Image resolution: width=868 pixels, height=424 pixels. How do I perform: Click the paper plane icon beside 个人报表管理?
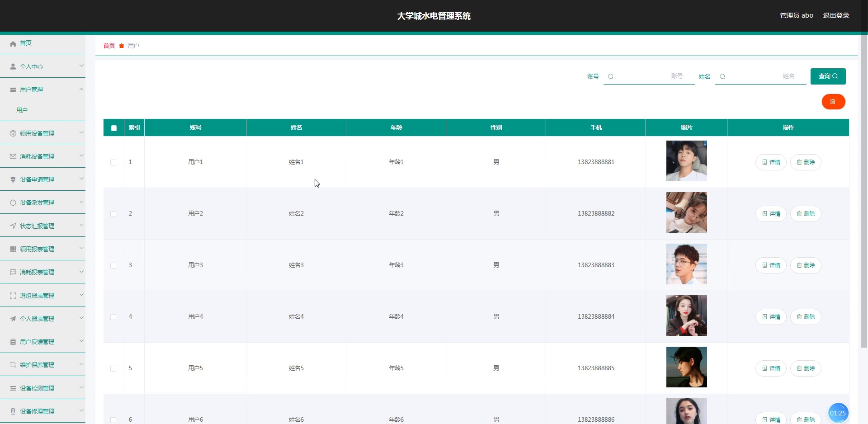pyautogui.click(x=13, y=319)
